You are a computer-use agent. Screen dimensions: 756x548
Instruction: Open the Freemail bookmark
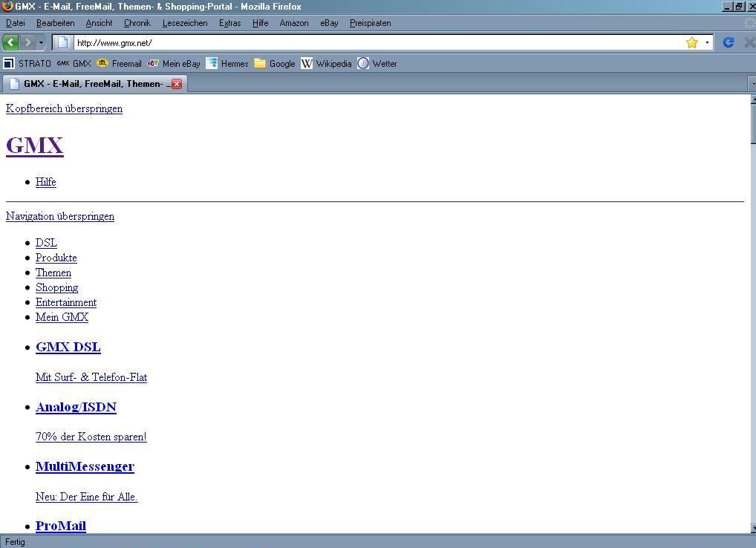(x=119, y=64)
